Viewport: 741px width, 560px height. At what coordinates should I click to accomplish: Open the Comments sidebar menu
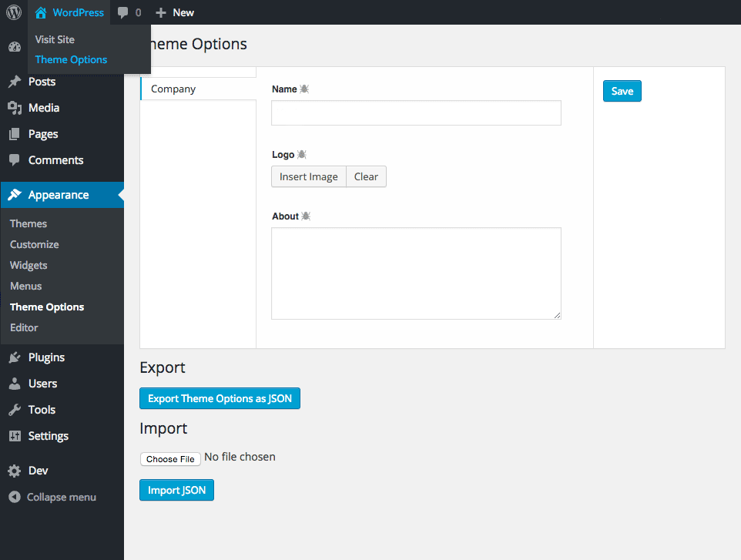[x=62, y=160]
